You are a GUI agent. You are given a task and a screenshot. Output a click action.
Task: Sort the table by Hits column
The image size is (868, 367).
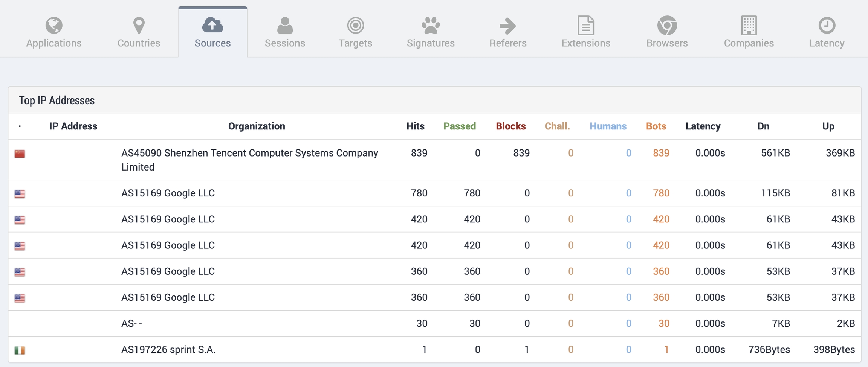coord(415,126)
